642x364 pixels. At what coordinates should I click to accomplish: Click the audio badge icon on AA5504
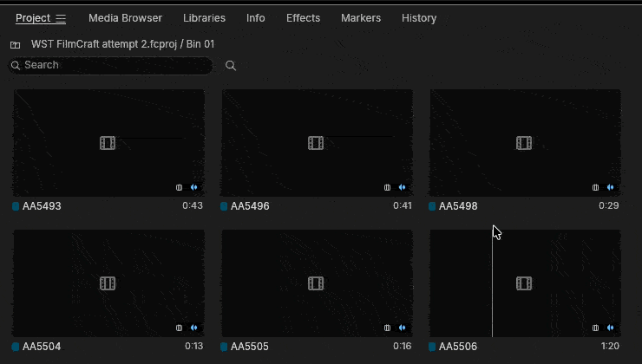pos(194,328)
